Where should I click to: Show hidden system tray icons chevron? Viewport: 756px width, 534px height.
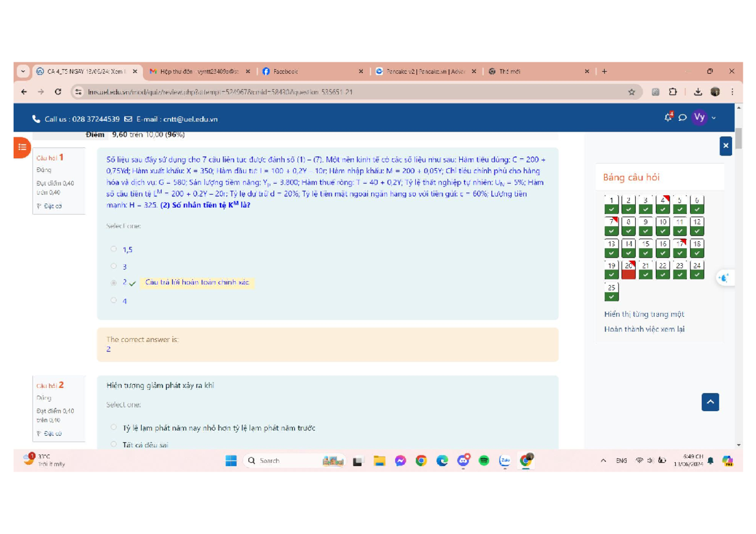coord(604,461)
